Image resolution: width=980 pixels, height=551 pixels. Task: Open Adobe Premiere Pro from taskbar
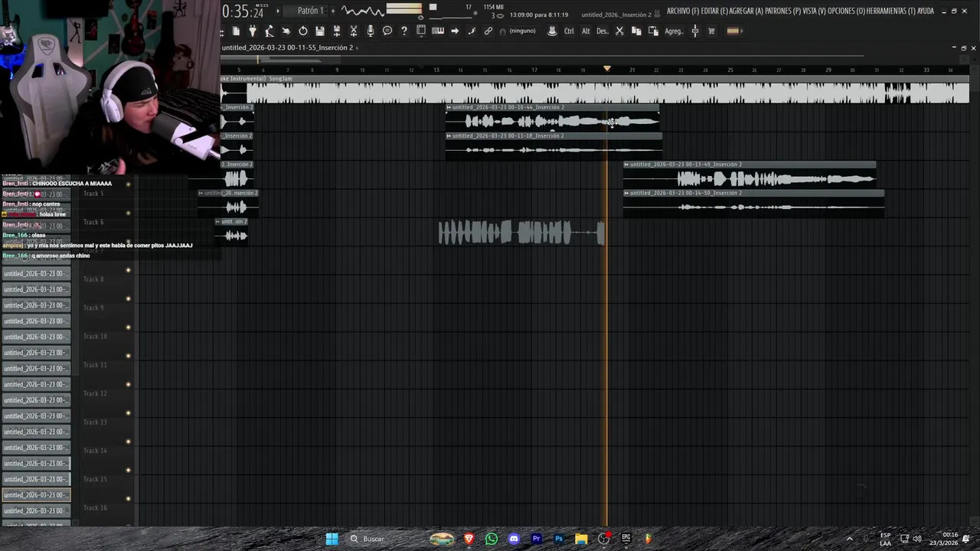[x=536, y=539]
